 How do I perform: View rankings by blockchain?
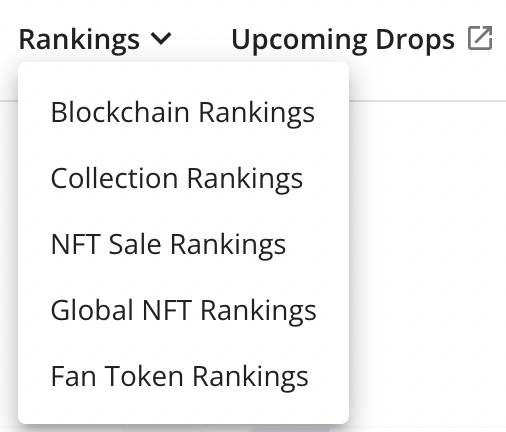point(183,112)
